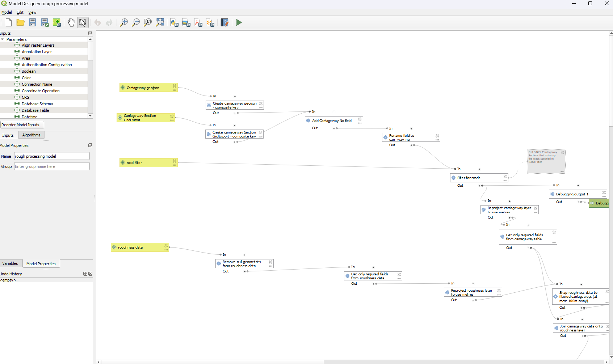The width and height of the screenshot is (613, 364).
Task: Create a new model with the toolbar icon
Action: click(x=9, y=22)
